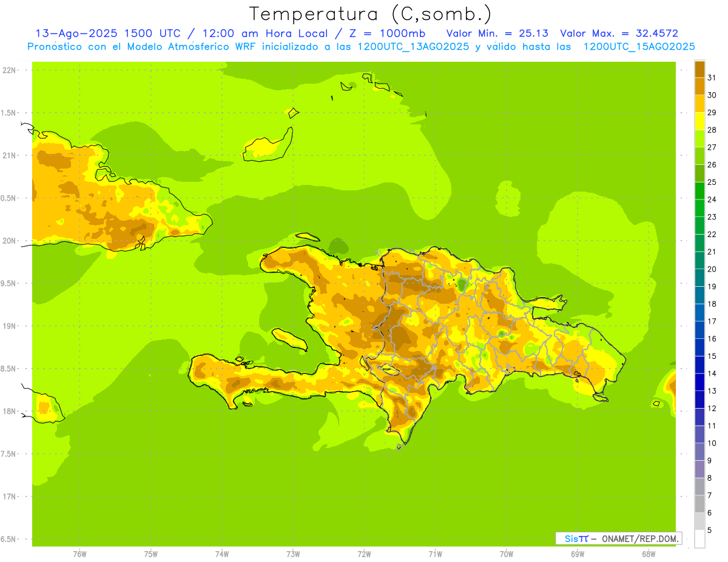Click the 74W longitude axis label
The height and width of the screenshot is (562, 728).
222,554
